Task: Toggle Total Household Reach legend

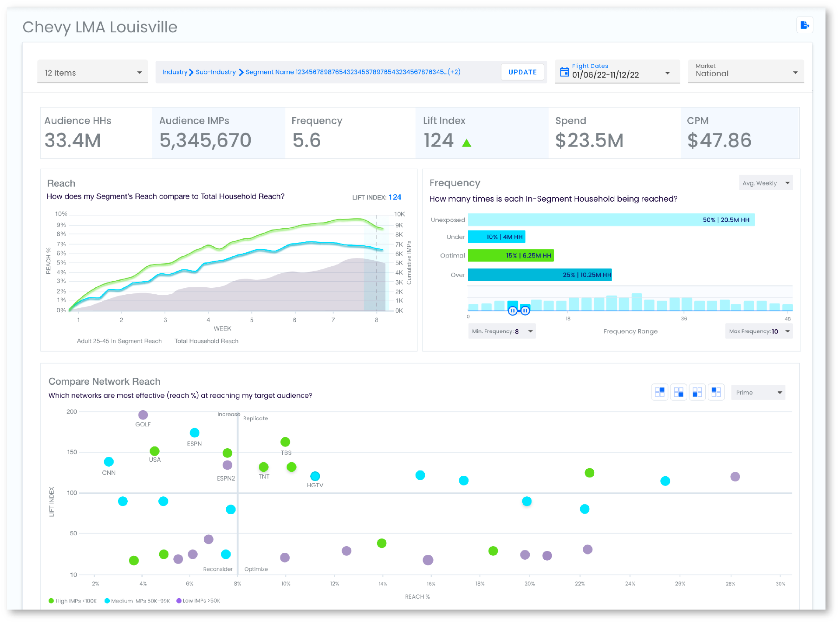Action: pyautogui.click(x=206, y=341)
